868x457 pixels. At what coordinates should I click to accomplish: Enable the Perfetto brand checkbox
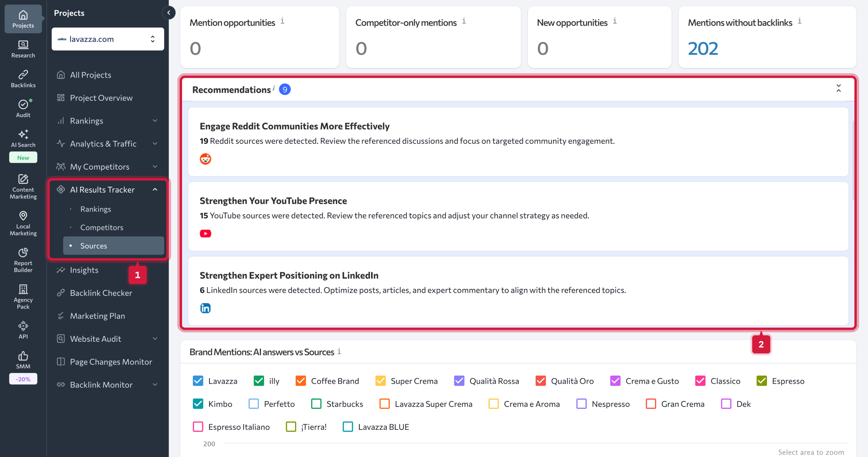coord(253,404)
